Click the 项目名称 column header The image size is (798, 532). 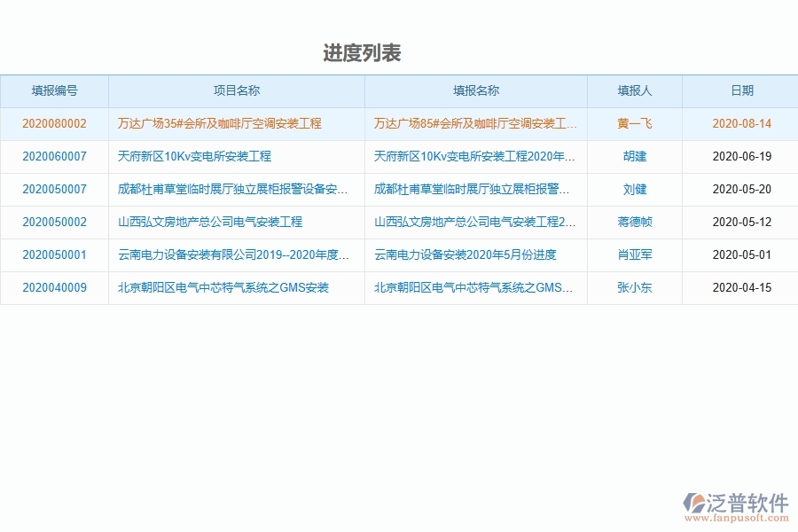pos(235,90)
